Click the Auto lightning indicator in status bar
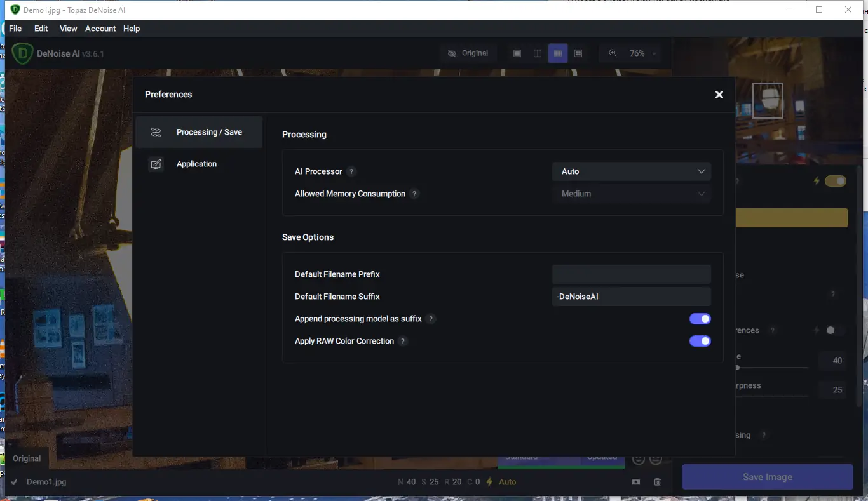The width and height of the screenshot is (868, 501). 501,482
